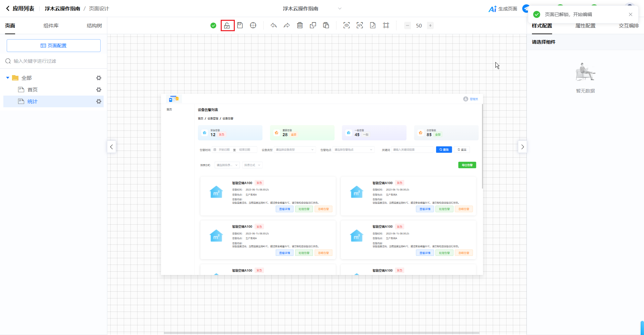Viewport: 644px width, 335px height.
Task: Click the save icon in toolbar
Action: (x=240, y=25)
